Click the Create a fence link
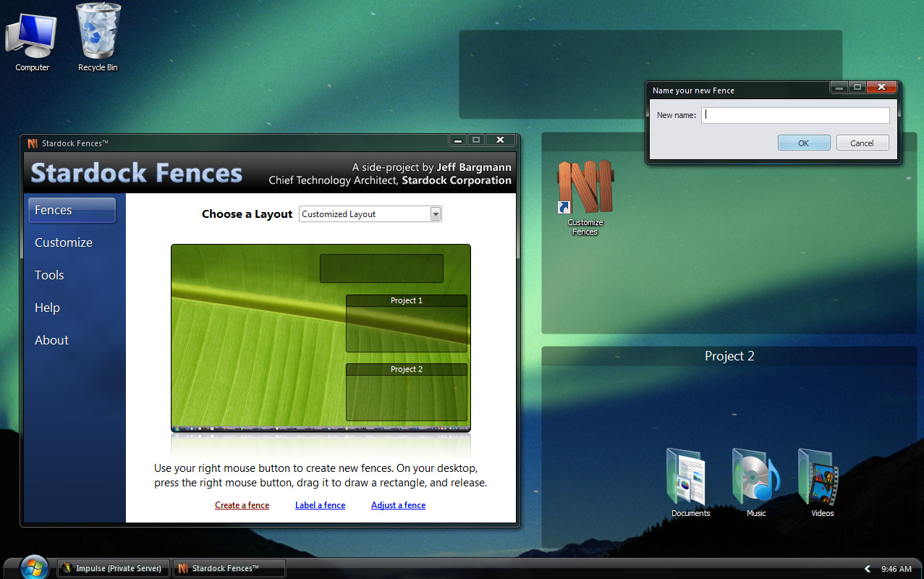Screen dimensions: 924x579 tap(242, 505)
